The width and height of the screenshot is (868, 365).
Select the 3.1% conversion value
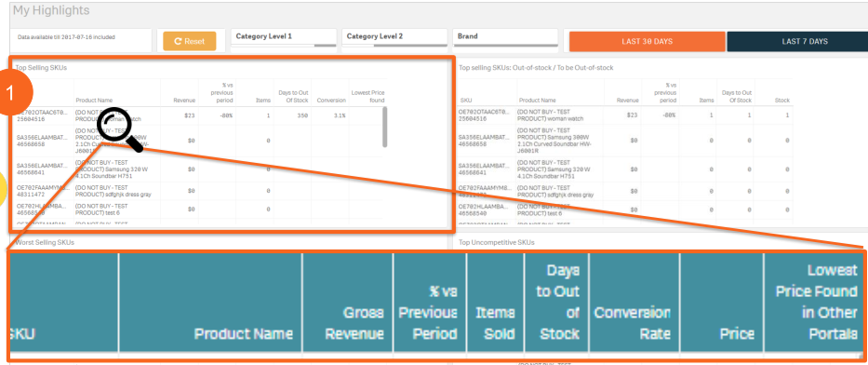click(x=339, y=115)
